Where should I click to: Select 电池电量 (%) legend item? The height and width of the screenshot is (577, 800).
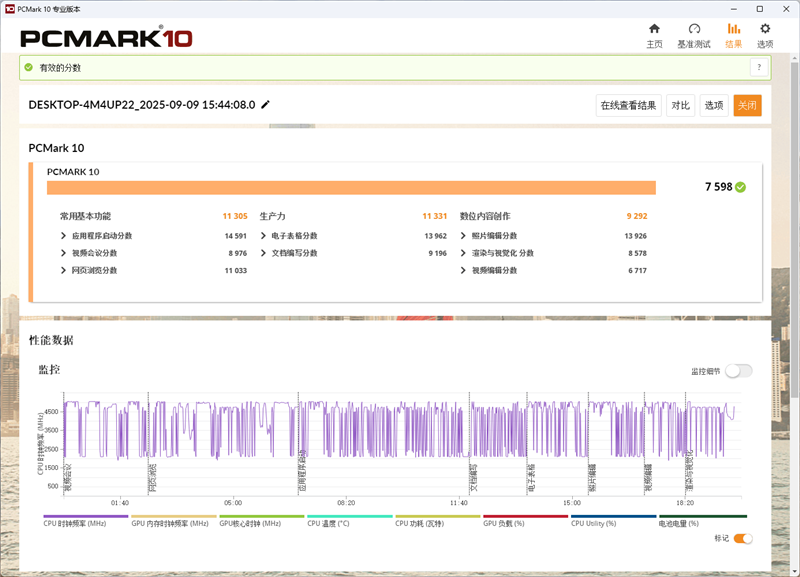(x=703, y=520)
